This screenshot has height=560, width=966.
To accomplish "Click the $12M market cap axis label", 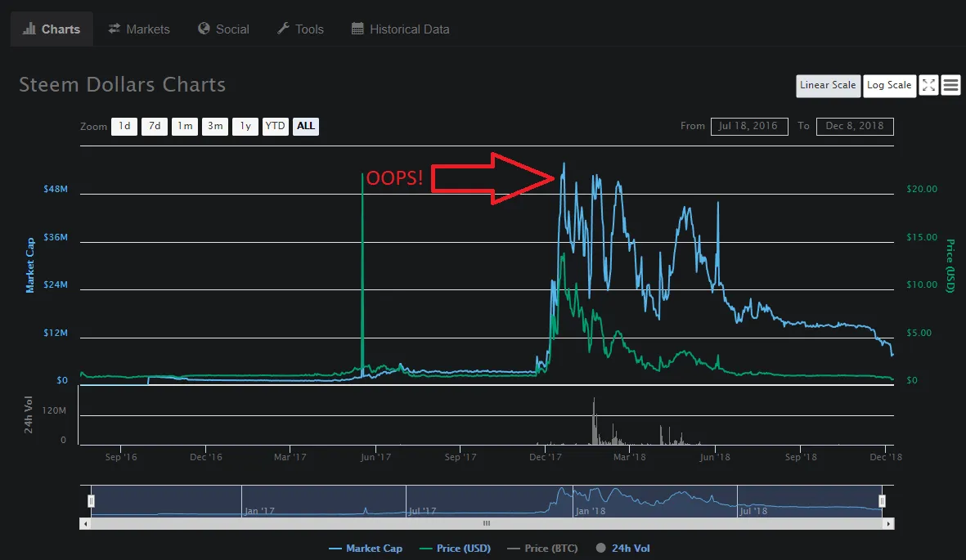I will point(56,333).
